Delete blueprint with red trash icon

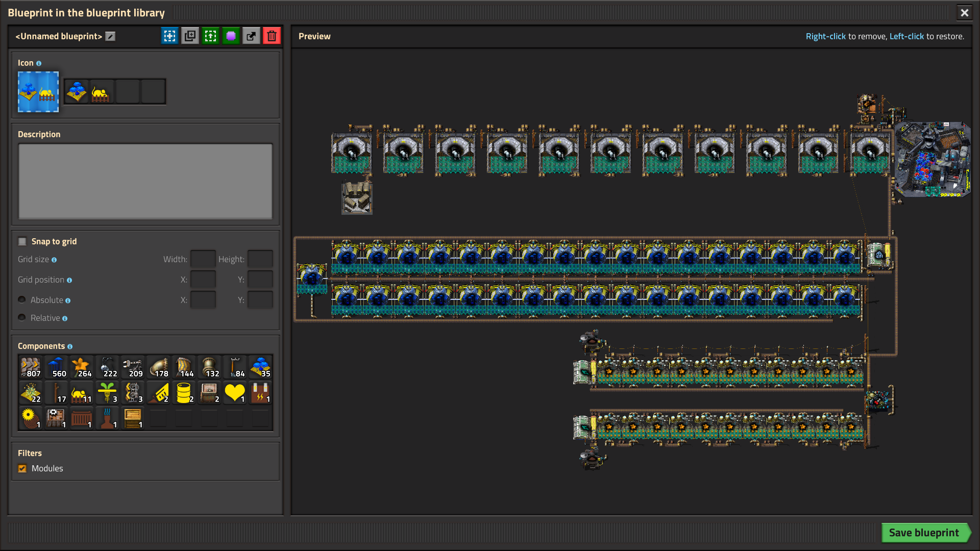click(x=272, y=36)
